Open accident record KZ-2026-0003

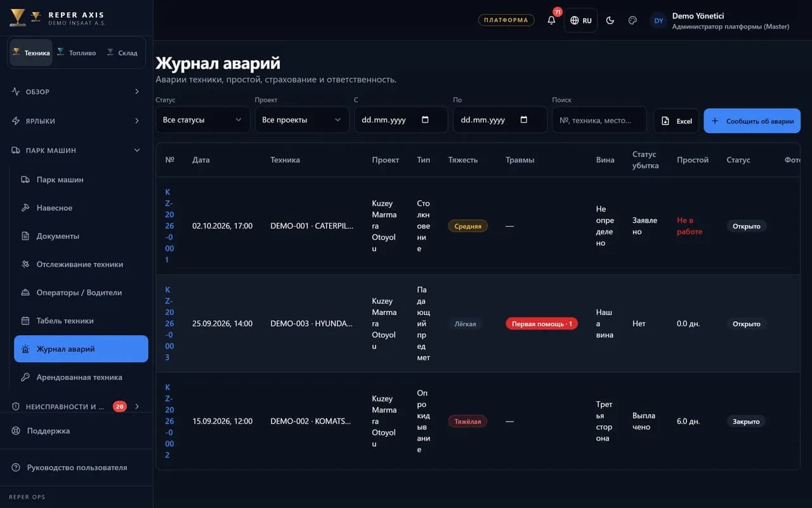(169, 323)
